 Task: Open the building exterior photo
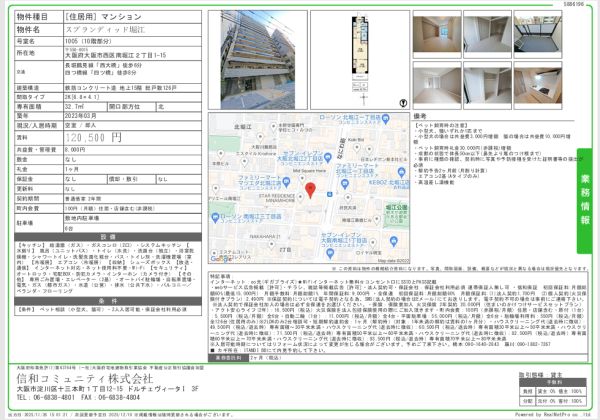[x=258, y=60]
